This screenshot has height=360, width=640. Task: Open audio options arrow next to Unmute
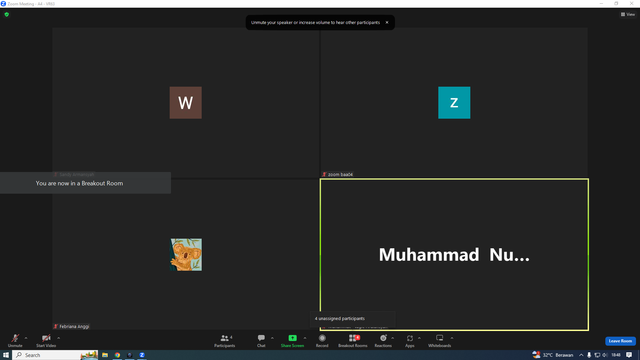pyautogui.click(x=26, y=338)
